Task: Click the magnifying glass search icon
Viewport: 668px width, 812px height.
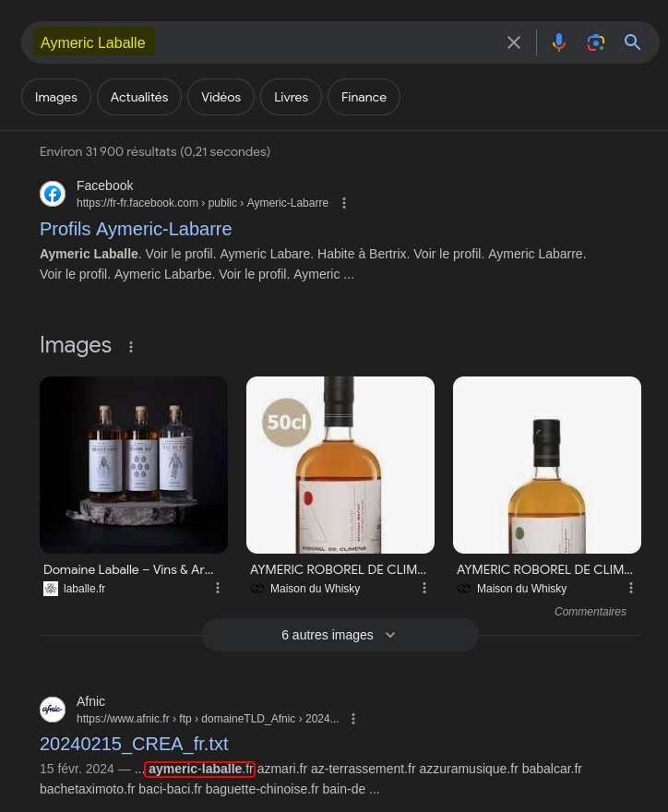Action: [632, 42]
